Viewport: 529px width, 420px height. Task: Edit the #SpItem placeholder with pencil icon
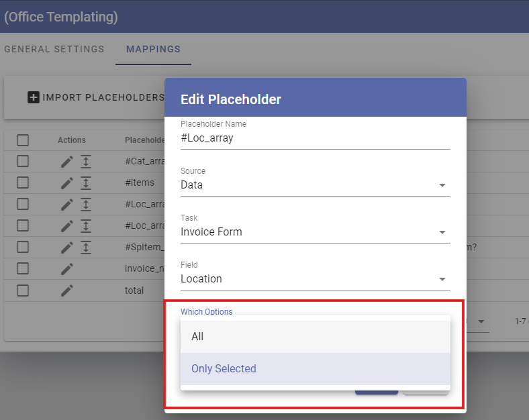coord(67,248)
